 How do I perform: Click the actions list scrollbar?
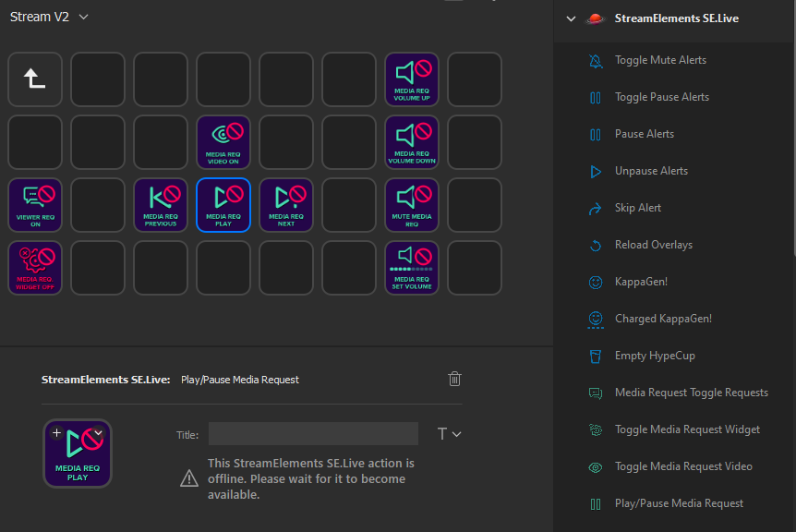794,127
